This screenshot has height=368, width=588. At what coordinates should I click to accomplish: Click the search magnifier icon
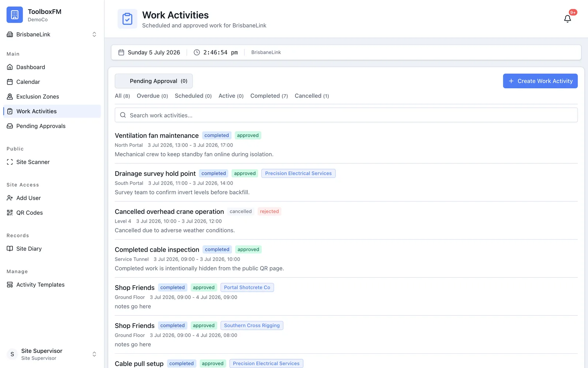[x=123, y=115]
